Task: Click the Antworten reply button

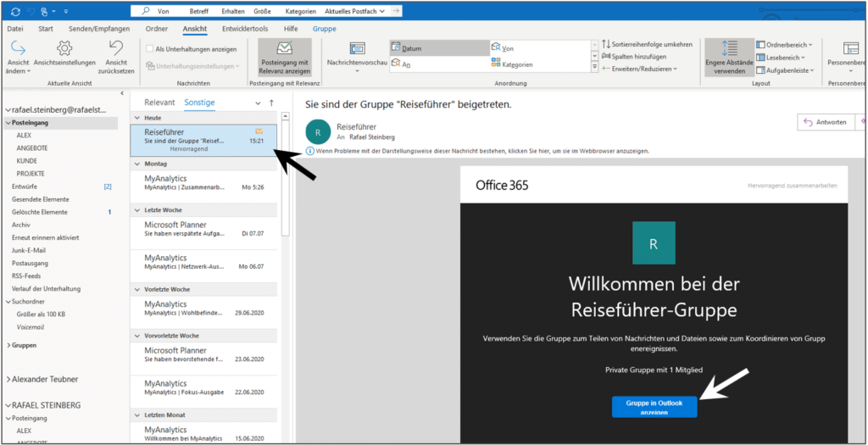Action: [826, 122]
